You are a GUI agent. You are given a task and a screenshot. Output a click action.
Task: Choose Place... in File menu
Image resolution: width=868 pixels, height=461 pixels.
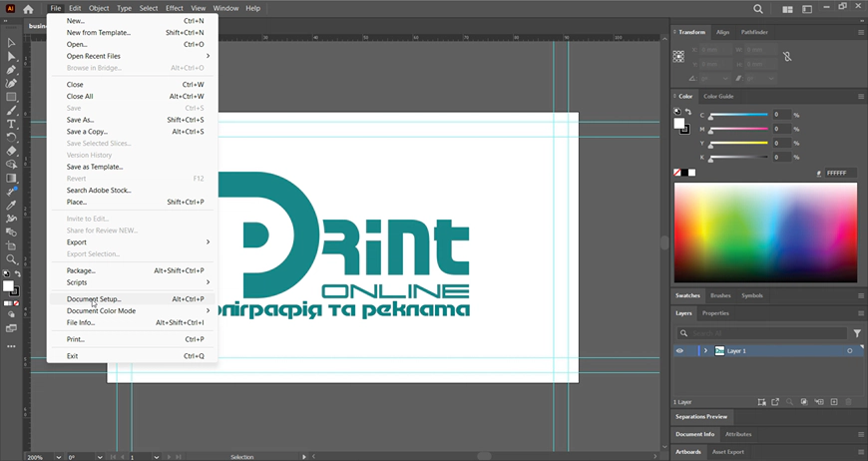pos(133,202)
